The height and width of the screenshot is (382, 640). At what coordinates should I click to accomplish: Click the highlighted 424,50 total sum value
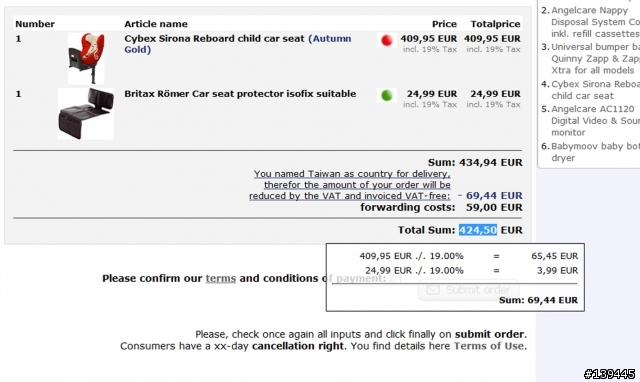[x=478, y=230]
